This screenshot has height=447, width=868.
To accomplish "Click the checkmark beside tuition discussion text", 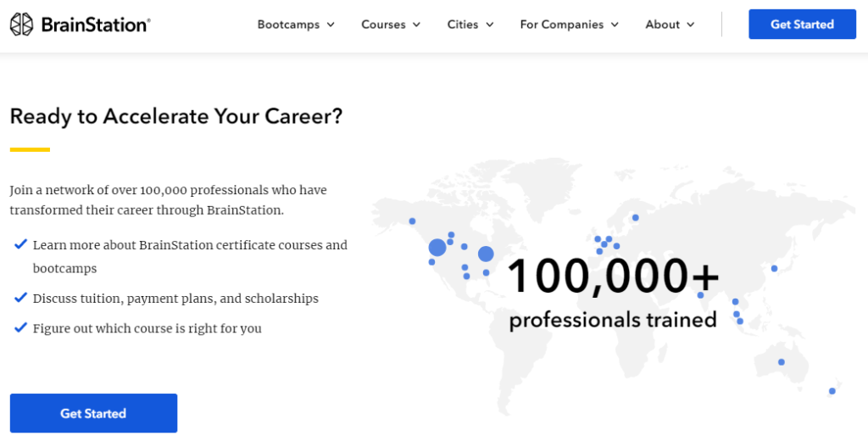I will (20, 298).
